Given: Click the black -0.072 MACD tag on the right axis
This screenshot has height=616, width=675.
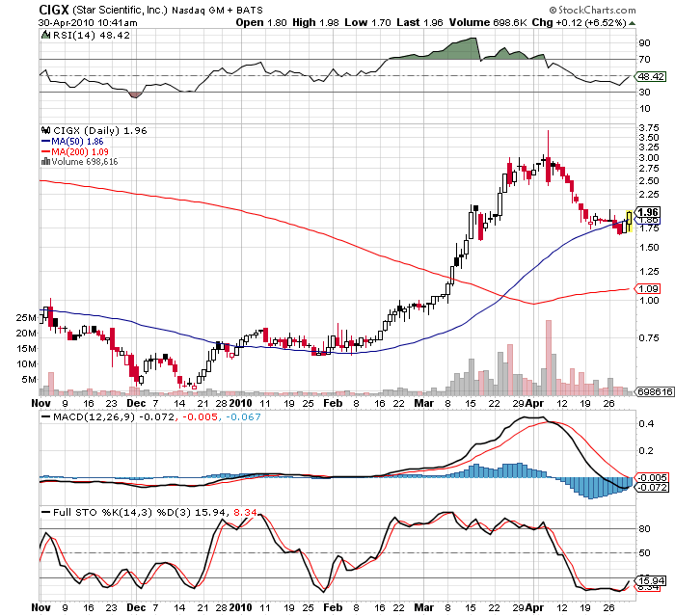Looking at the screenshot, I should tap(652, 487).
